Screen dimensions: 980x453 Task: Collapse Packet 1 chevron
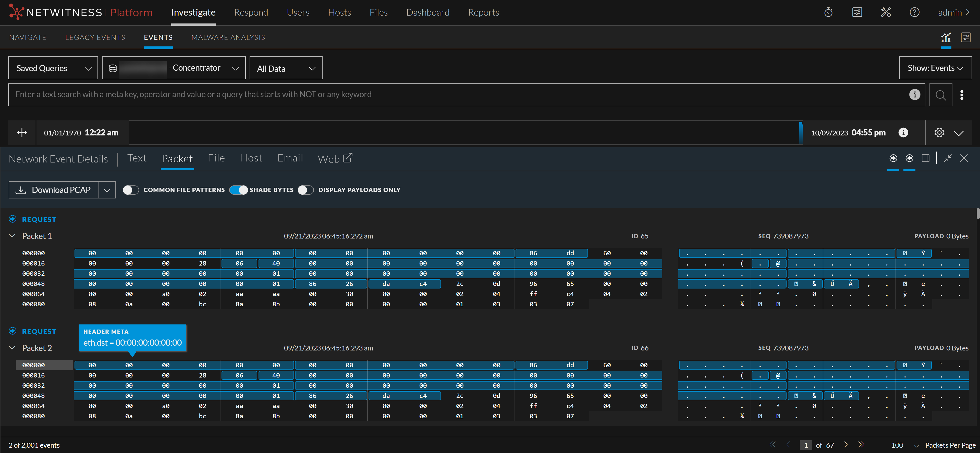(x=12, y=236)
